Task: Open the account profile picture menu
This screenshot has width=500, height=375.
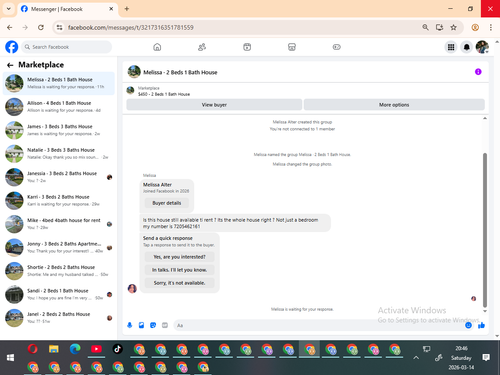Action: (482, 47)
